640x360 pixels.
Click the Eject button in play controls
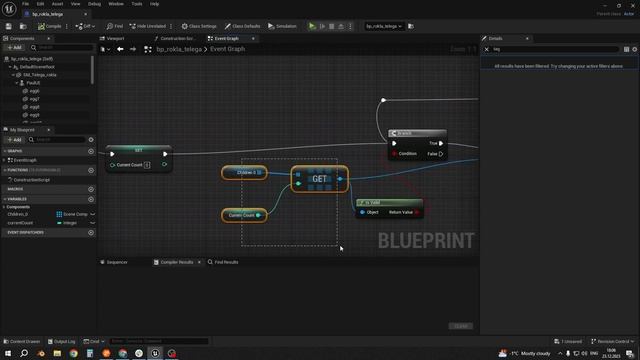tap(341, 26)
